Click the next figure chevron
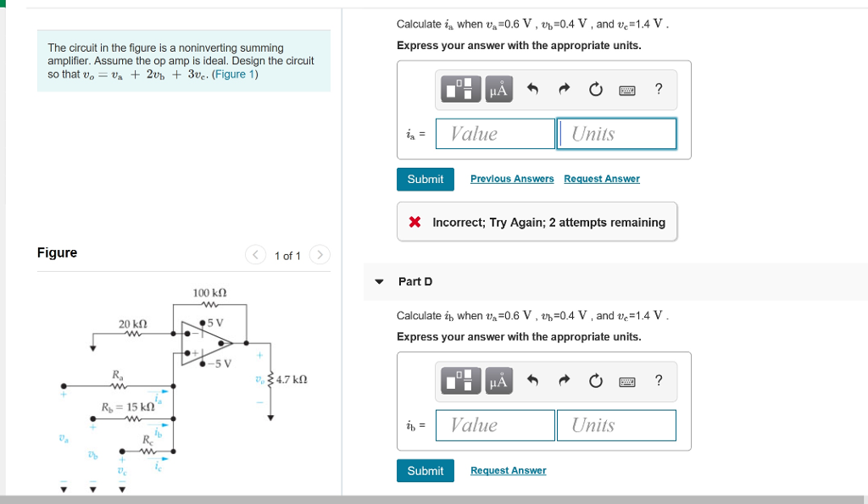The image size is (868, 504). pos(320,254)
